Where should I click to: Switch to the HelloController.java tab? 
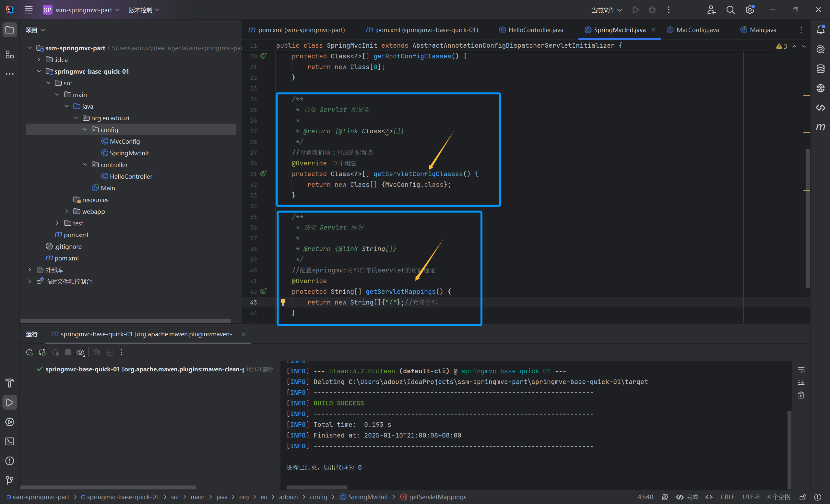(x=535, y=30)
